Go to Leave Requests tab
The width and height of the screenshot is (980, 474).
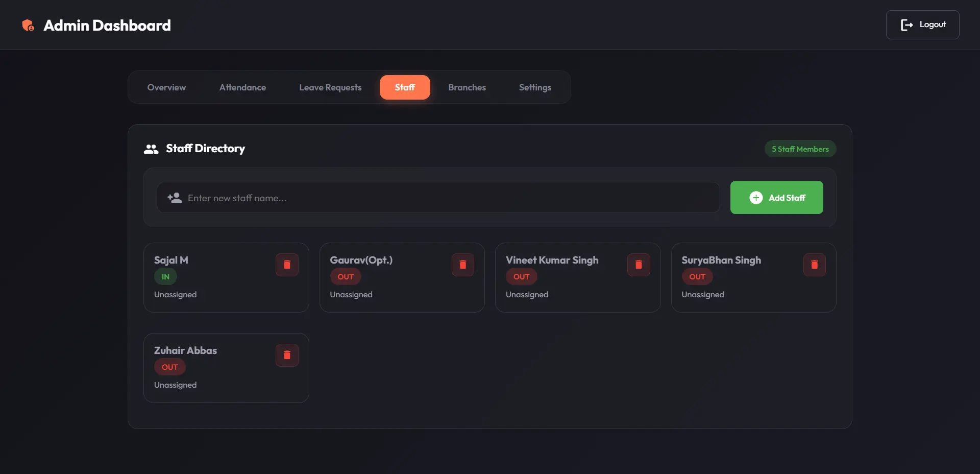330,87
